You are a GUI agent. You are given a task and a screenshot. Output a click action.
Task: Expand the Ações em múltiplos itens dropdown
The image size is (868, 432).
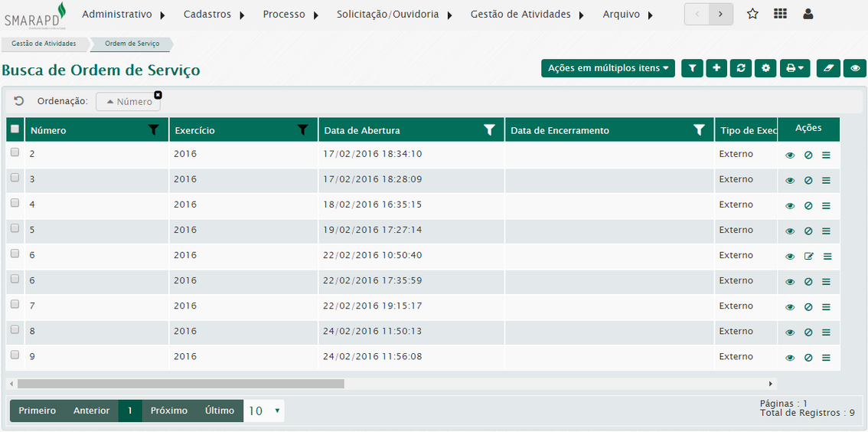click(x=608, y=69)
